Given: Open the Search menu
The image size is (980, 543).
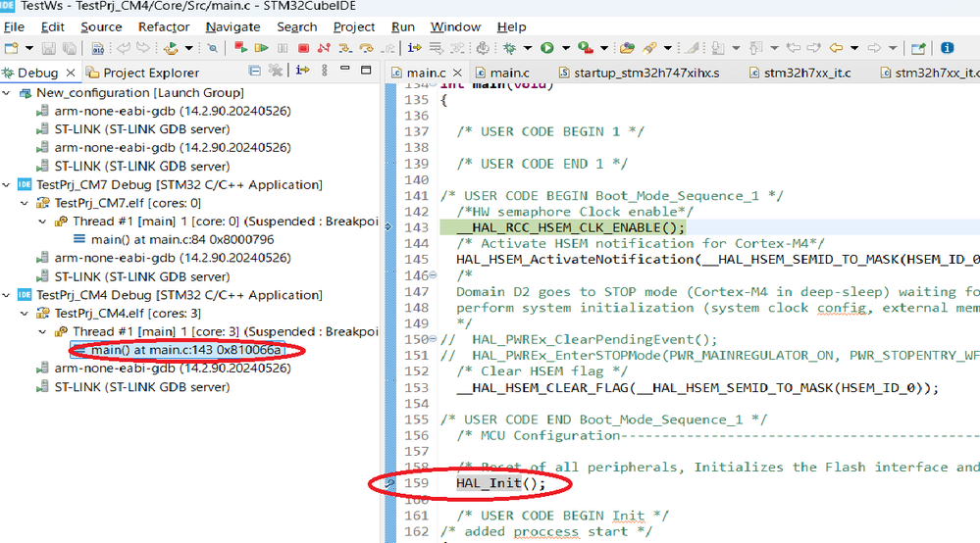Looking at the screenshot, I should click(297, 26).
